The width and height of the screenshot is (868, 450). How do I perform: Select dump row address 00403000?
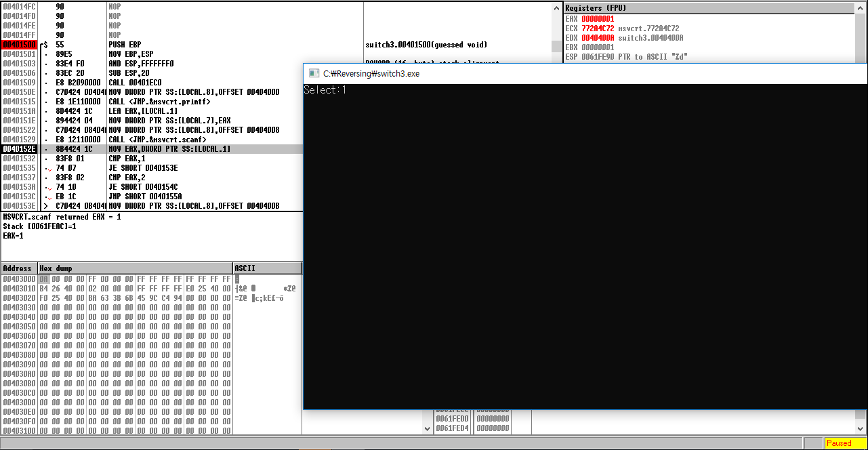[19, 279]
